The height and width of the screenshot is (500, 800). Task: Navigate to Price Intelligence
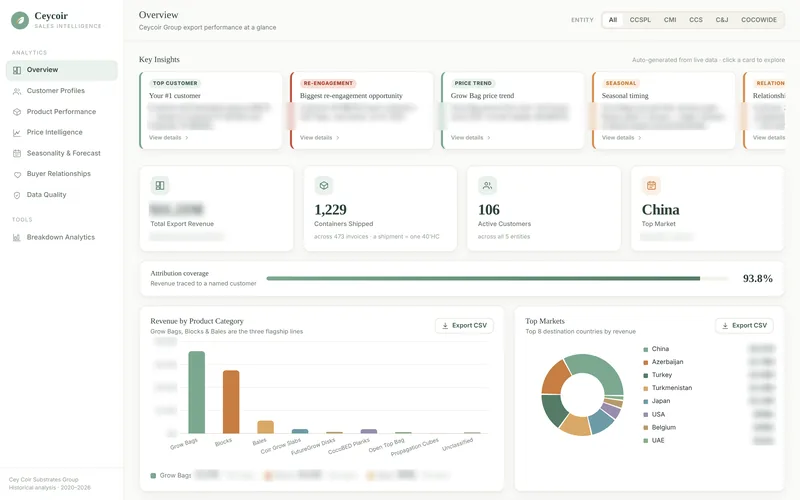(x=62, y=132)
